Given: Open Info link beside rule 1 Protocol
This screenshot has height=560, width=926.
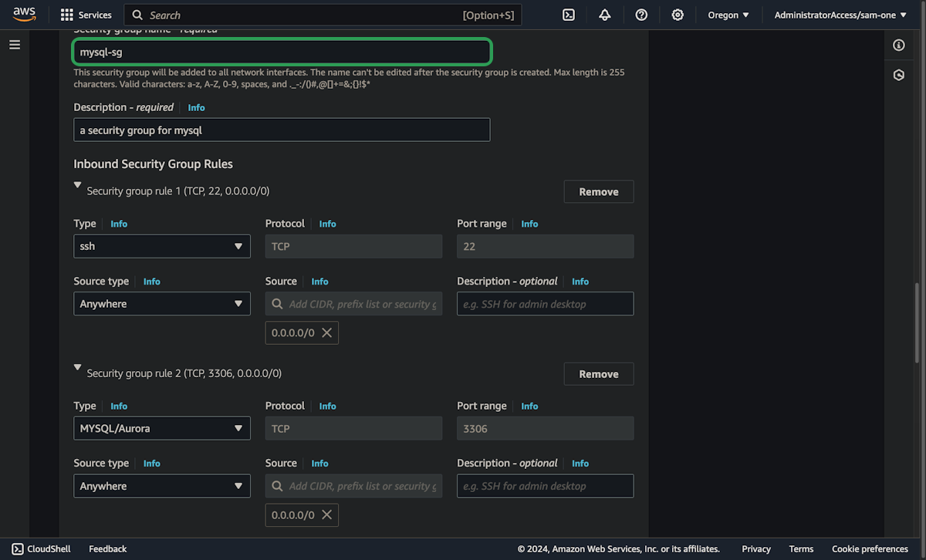Looking at the screenshot, I should (327, 224).
